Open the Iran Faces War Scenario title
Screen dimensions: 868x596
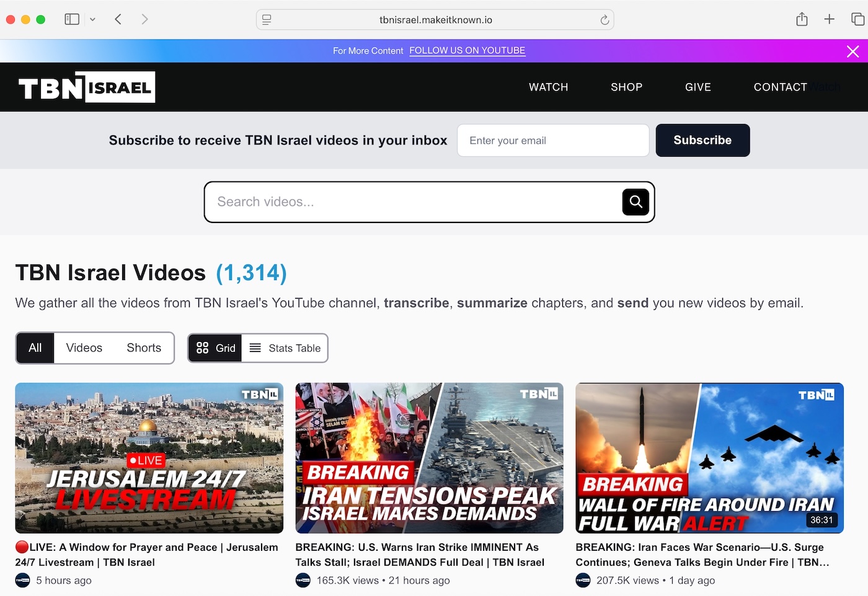702,555
